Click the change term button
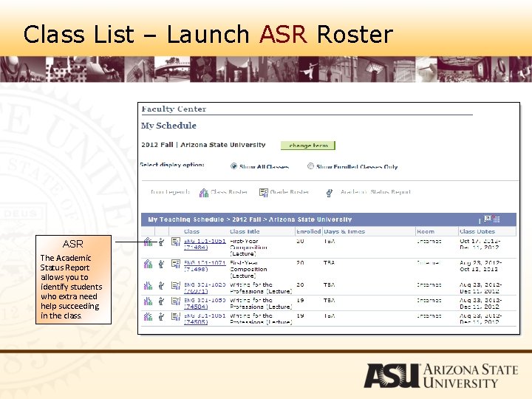 coord(308,146)
